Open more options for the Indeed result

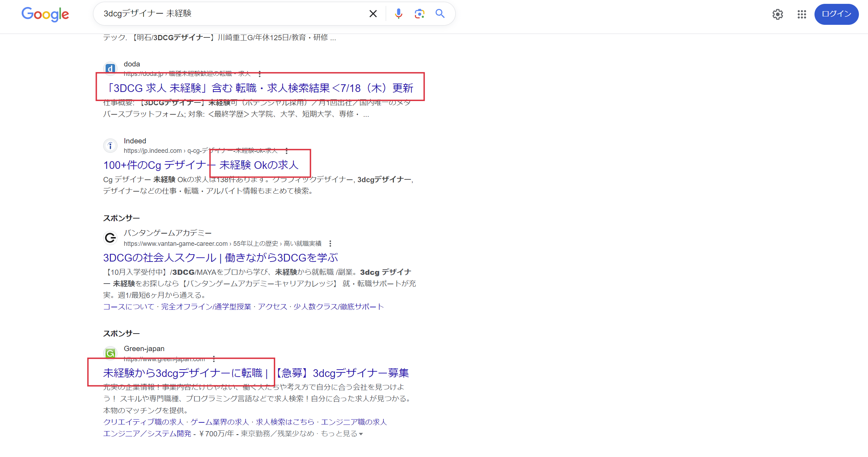click(x=286, y=151)
